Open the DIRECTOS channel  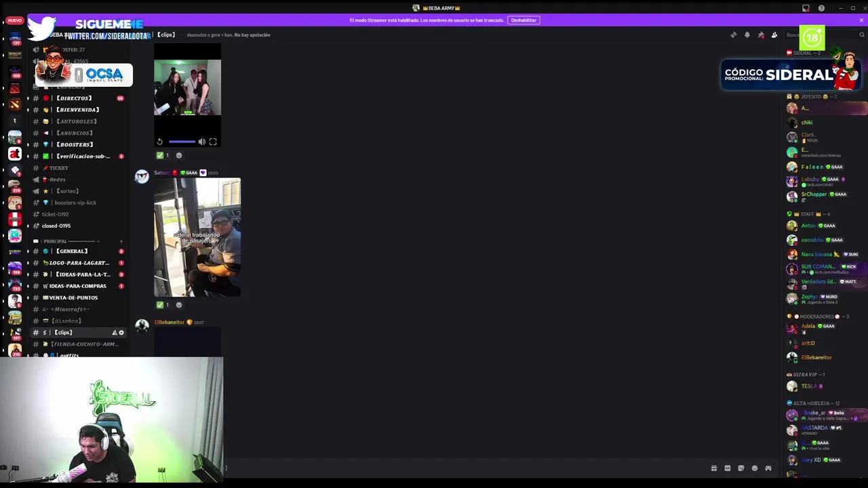tap(79, 98)
